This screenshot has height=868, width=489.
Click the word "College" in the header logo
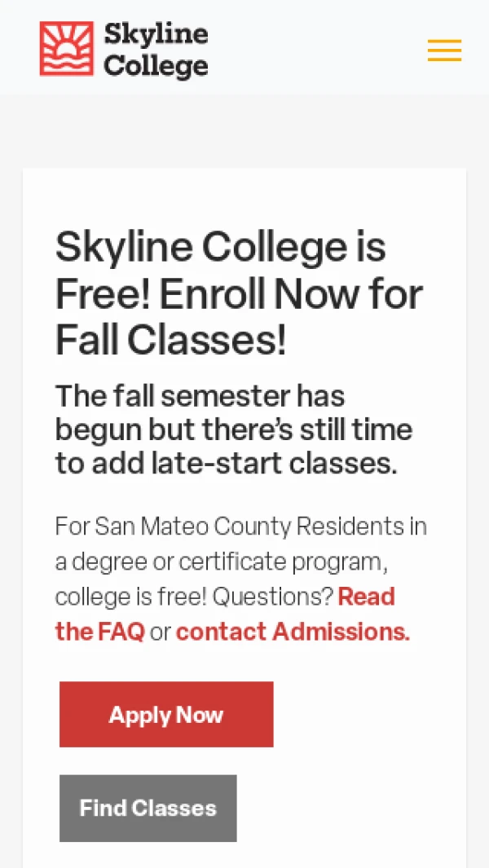click(x=156, y=65)
